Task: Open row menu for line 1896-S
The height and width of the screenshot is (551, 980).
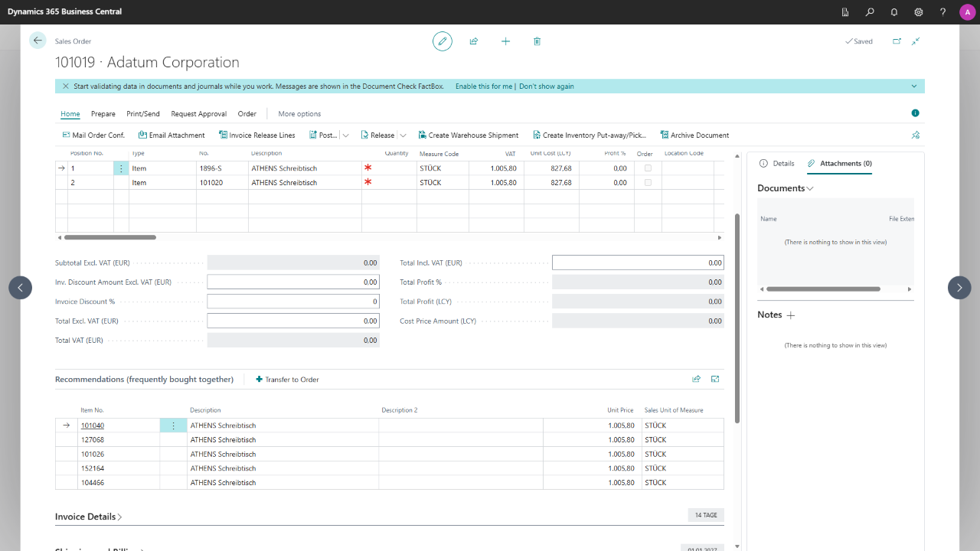Action: [121, 168]
